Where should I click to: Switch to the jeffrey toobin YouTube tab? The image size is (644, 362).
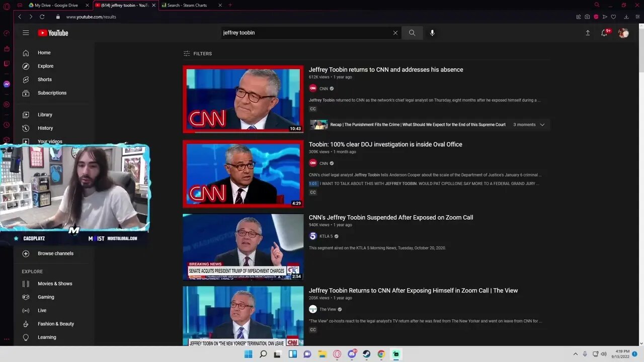(x=126, y=5)
